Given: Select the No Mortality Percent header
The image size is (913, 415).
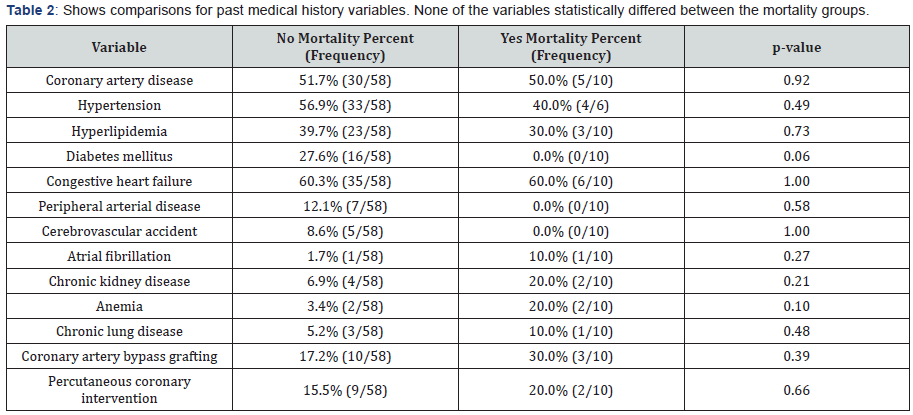Looking at the screenshot, I should (345, 46).
